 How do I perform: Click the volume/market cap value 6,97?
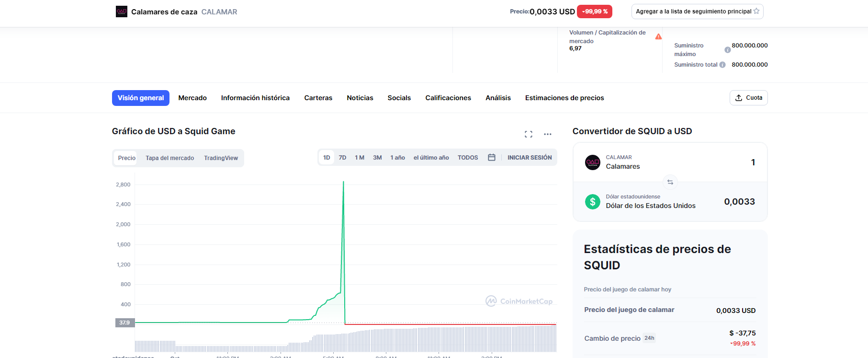coord(575,48)
